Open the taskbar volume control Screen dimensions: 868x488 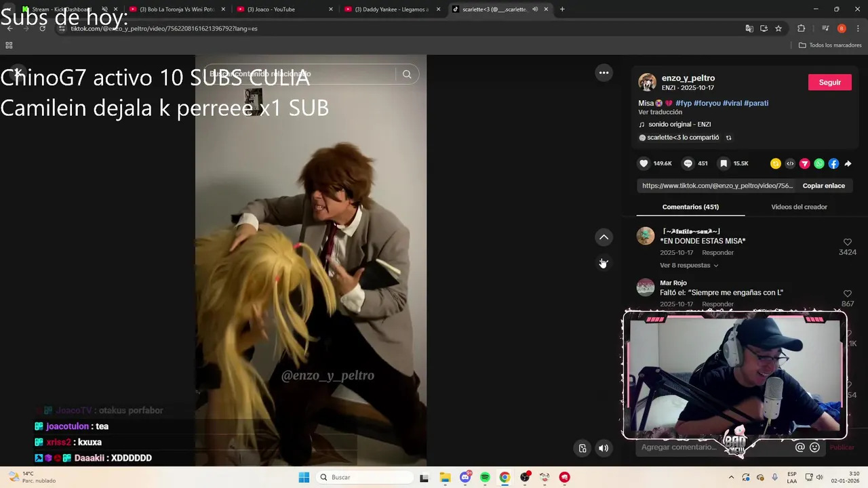819,477
